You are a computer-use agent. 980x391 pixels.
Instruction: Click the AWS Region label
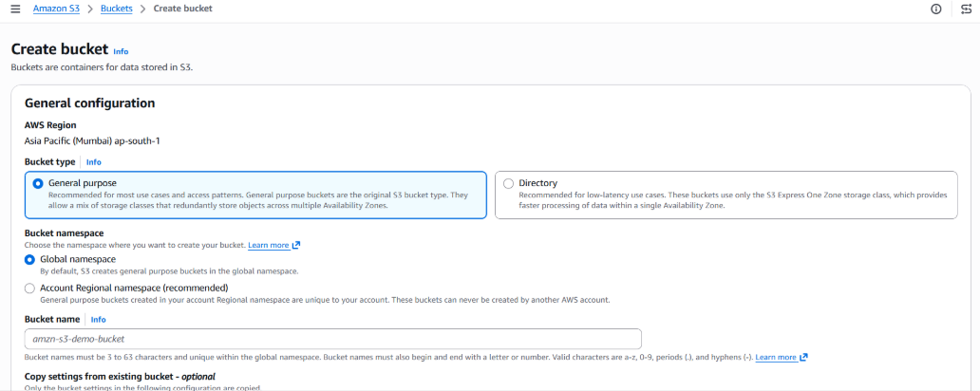[x=50, y=125]
